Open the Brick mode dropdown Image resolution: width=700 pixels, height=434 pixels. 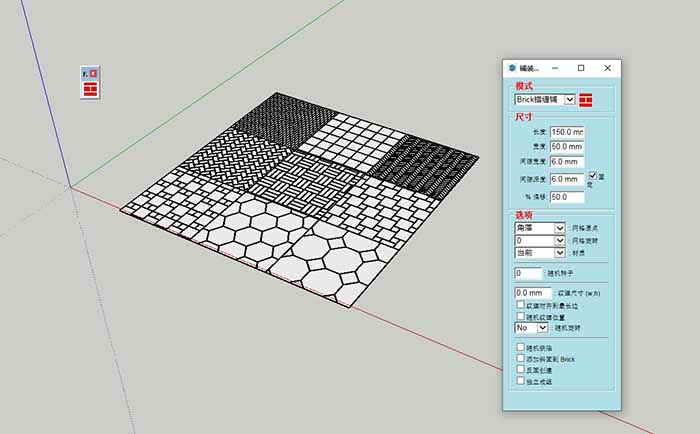pyautogui.click(x=570, y=100)
